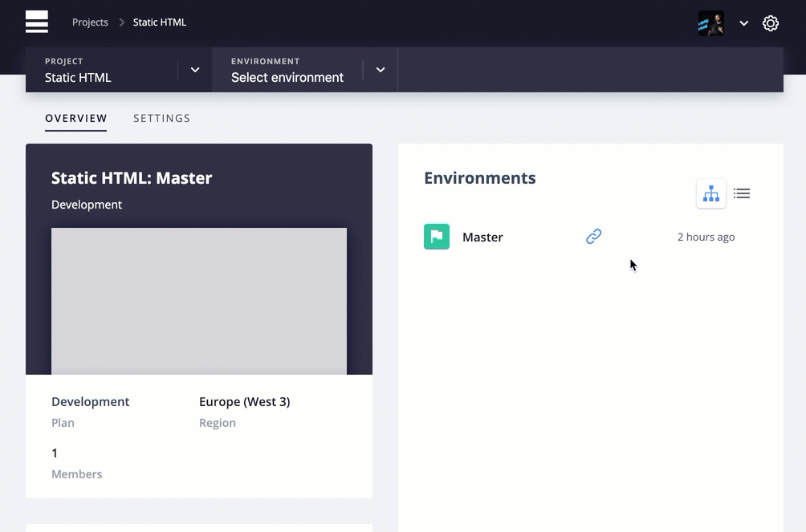This screenshot has width=806, height=532.
Task: Click the Platform.sh logo icon
Action: (37, 22)
